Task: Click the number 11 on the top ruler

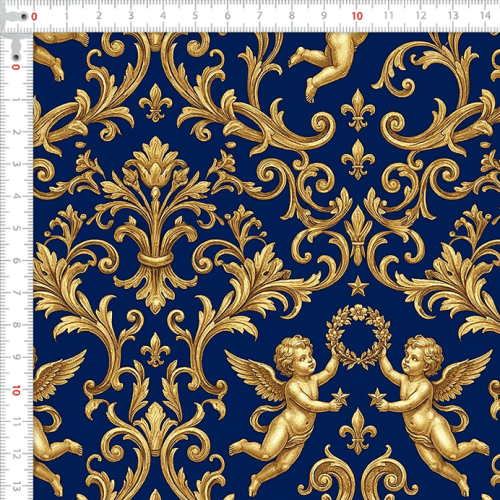Action: (x=388, y=16)
